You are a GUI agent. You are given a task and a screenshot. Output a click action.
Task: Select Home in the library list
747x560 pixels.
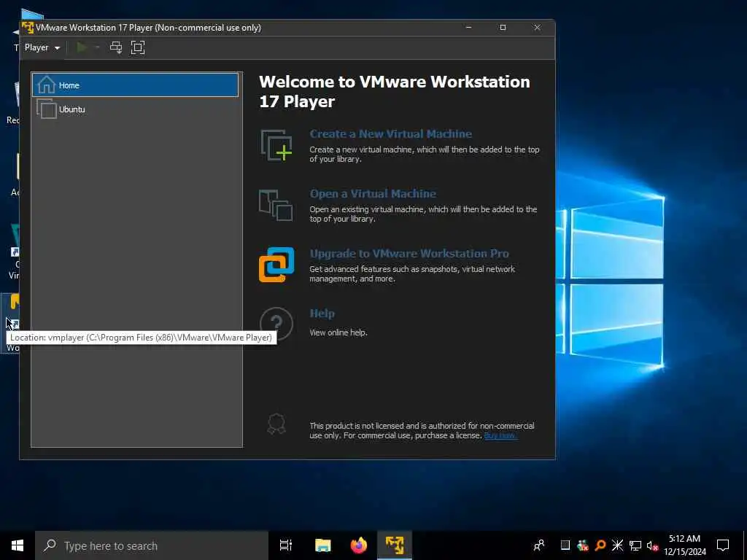coord(135,85)
